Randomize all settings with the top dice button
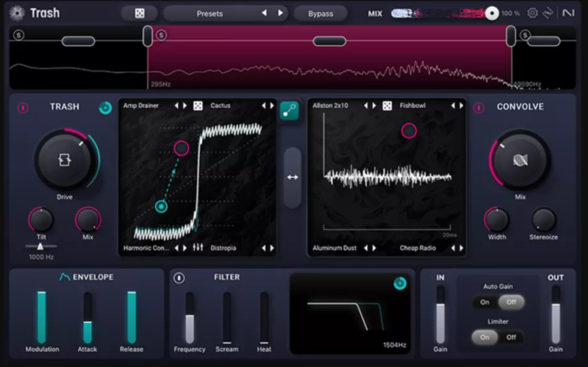 (x=140, y=13)
